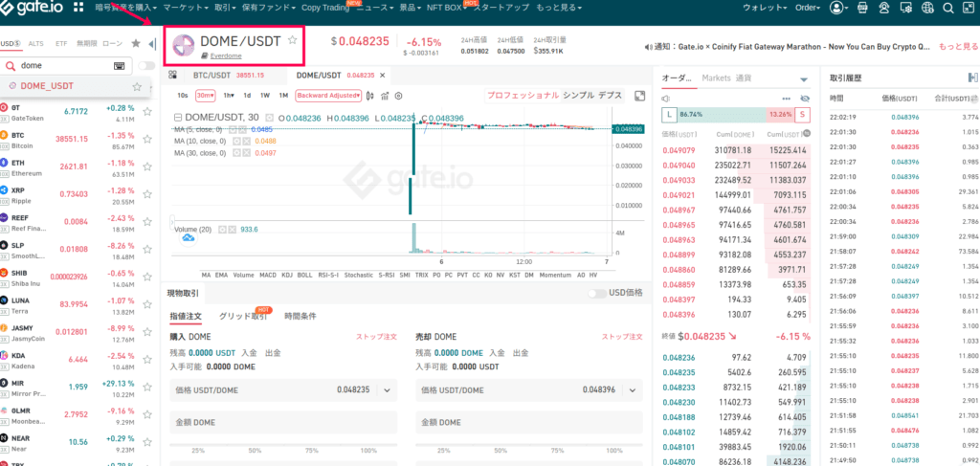Viewport: 980px width, 466px height.
Task: Close the DOME/USDT chart tab
Action: click(382, 75)
